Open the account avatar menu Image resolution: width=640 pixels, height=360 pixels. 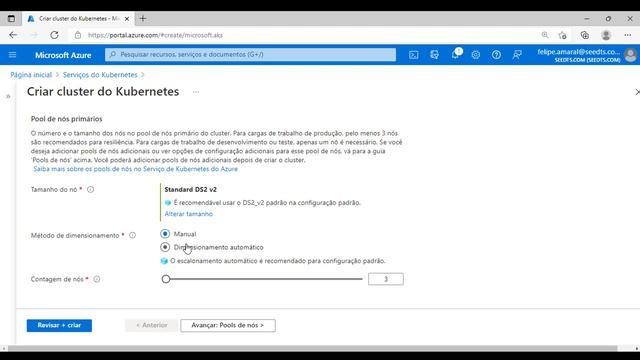coord(630,55)
